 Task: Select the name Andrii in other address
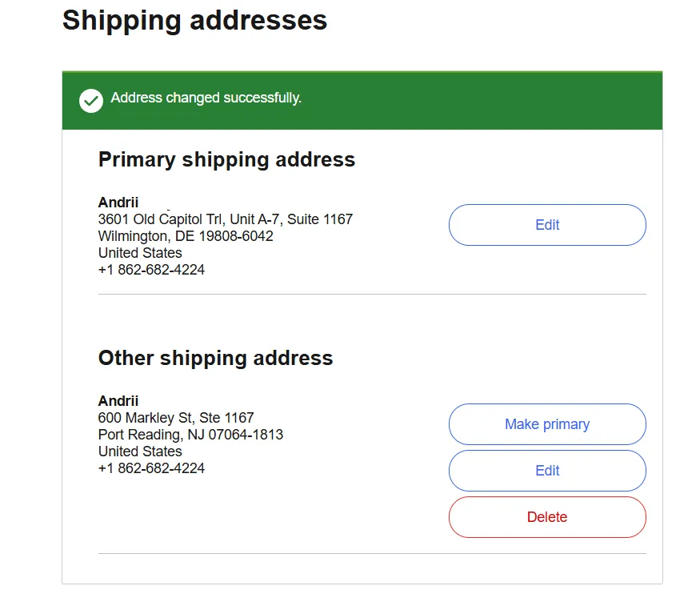118,401
